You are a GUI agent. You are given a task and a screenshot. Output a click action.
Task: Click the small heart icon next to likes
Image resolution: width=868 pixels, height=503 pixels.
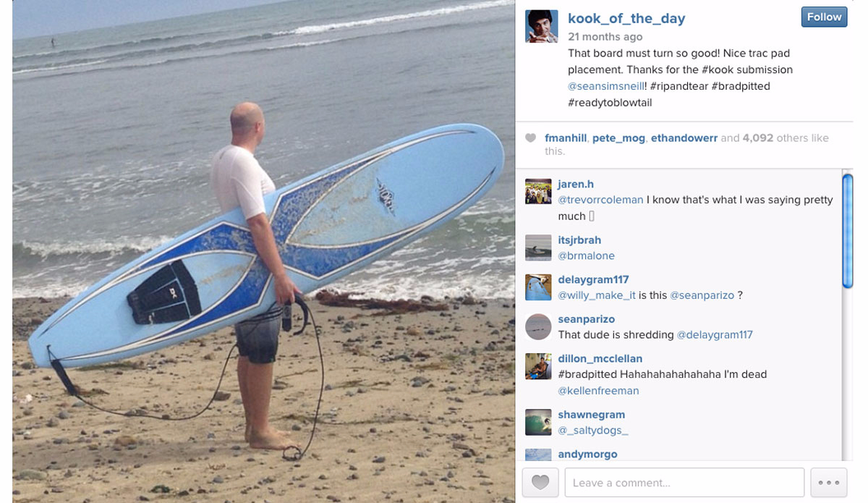[x=531, y=138]
